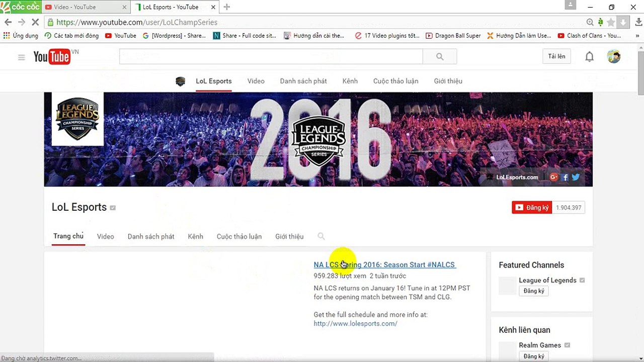Subscribe to the League of Legends channel

click(x=534, y=291)
